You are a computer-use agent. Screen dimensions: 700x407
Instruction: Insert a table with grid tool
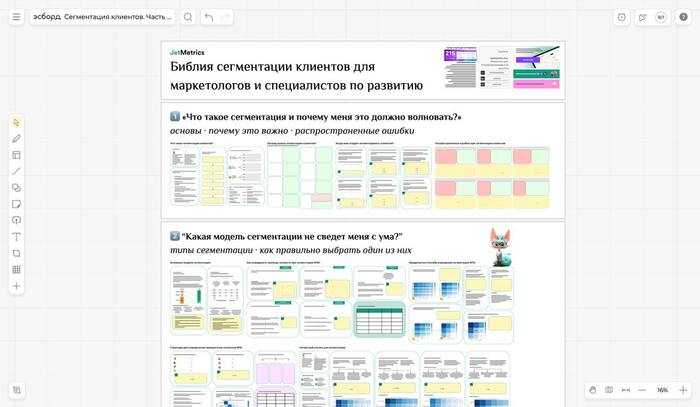pos(17,269)
